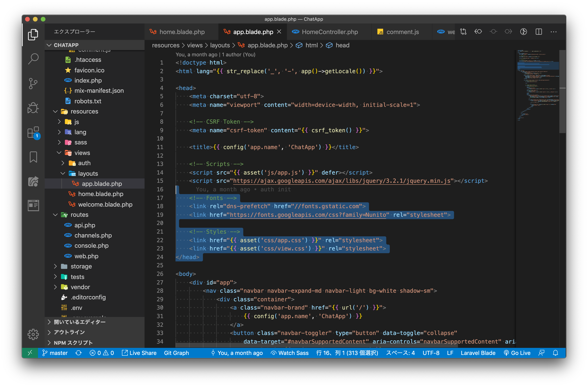This screenshot has width=588, height=387.
Task: Expand the アウトライン section
Action: click(x=95, y=332)
